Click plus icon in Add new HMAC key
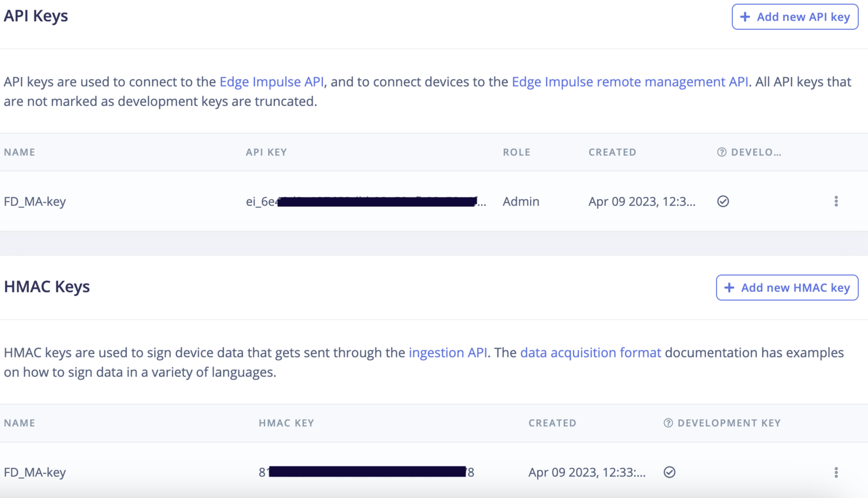The image size is (868, 498). [730, 288]
